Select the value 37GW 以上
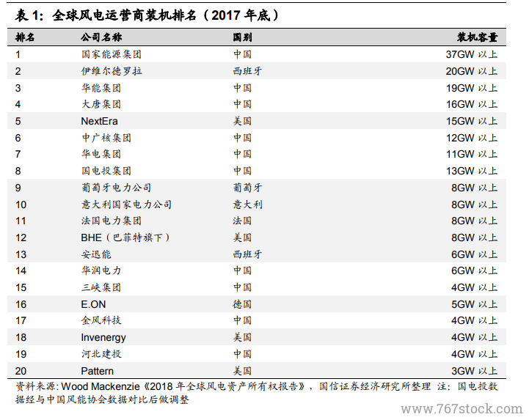This screenshot has width=529, height=420. pyautogui.click(x=472, y=54)
